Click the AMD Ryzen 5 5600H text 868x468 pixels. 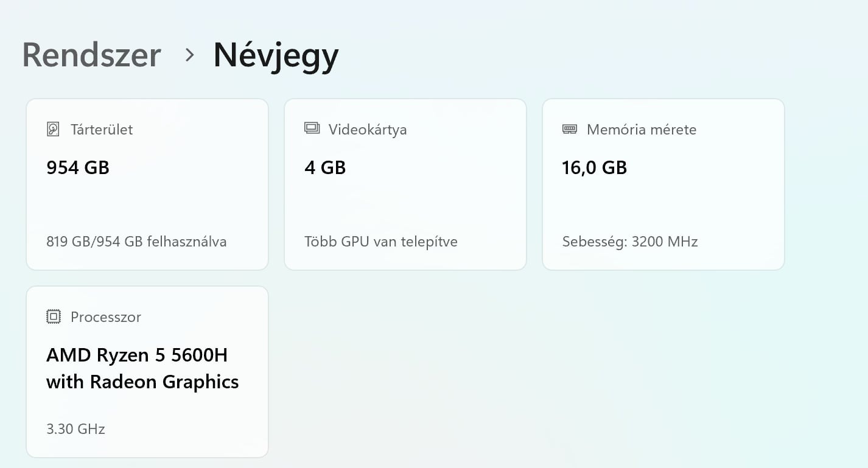[137, 355]
